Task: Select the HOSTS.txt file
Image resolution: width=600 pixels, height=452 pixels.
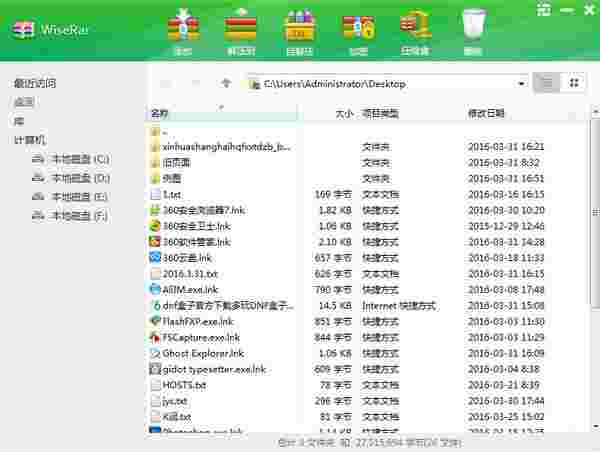Action: tap(366, 385)
